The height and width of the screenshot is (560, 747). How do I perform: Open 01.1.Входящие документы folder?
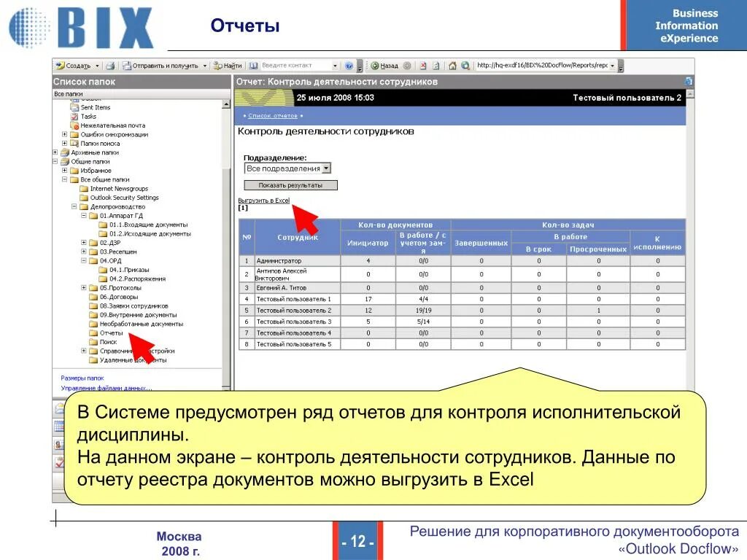[x=148, y=225]
